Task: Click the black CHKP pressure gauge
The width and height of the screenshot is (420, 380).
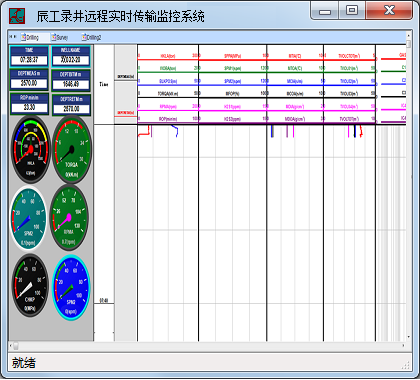Action: click(x=30, y=286)
